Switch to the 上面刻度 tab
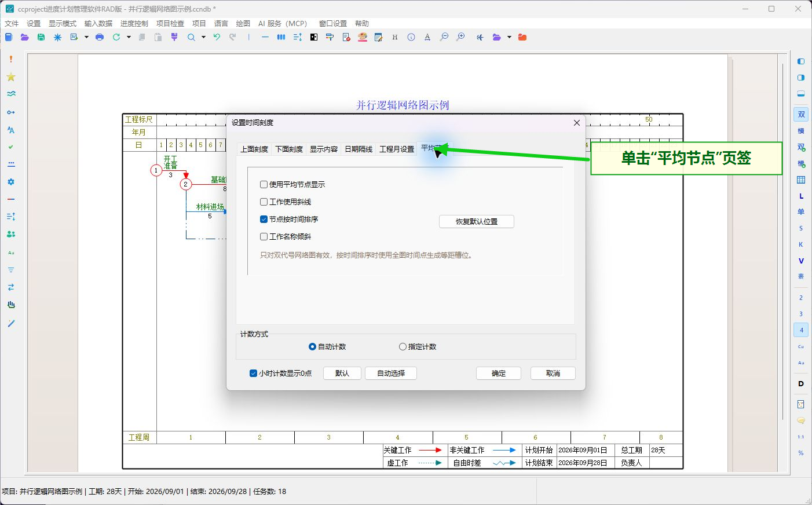Image resolution: width=812 pixels, height=505 pixels. pos(254,149)
